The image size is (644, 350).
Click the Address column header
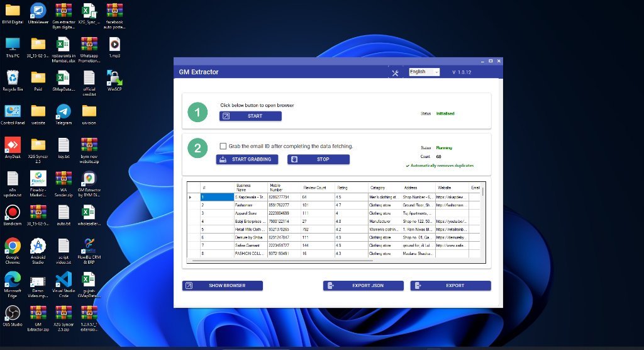tap(418, 188)
